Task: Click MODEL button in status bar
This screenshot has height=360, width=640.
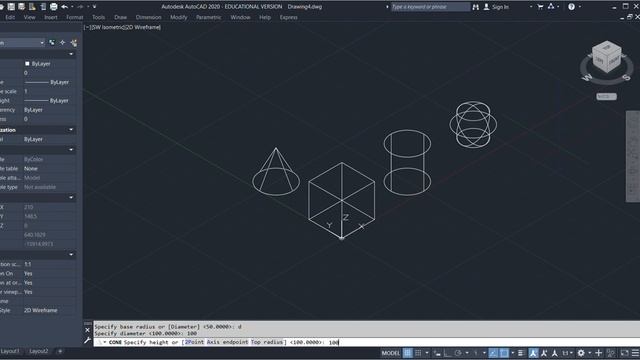Action: [x=391, y=353]
